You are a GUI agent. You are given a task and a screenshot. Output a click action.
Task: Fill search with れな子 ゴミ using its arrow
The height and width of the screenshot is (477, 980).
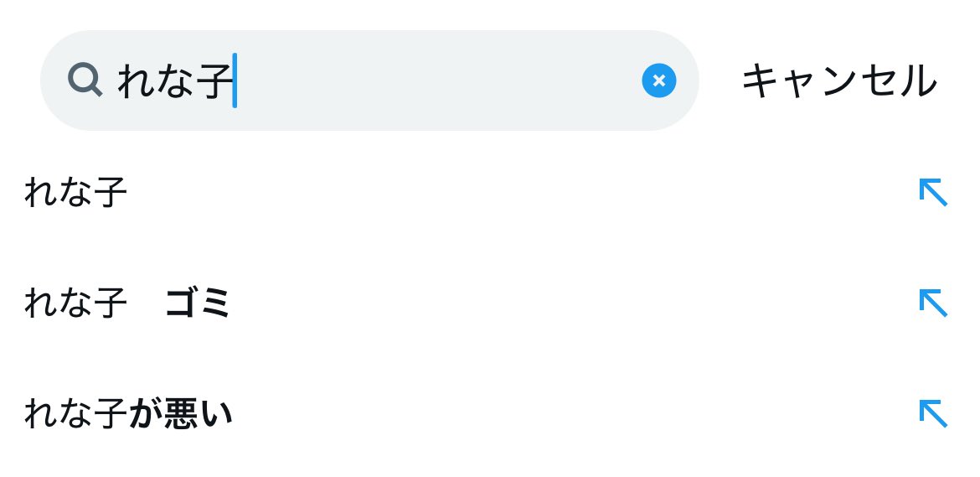[932, 303]
